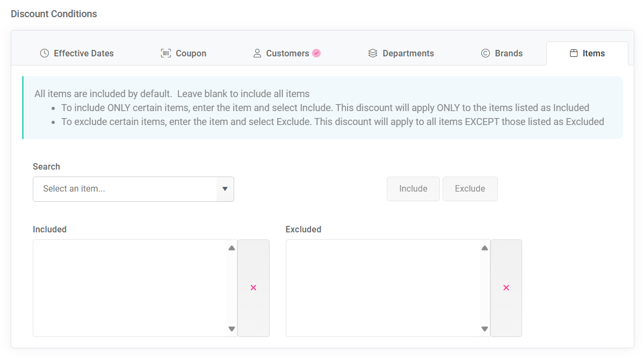Remove selected item from Excluded list

pyautogui.click(x=506, y=288)
